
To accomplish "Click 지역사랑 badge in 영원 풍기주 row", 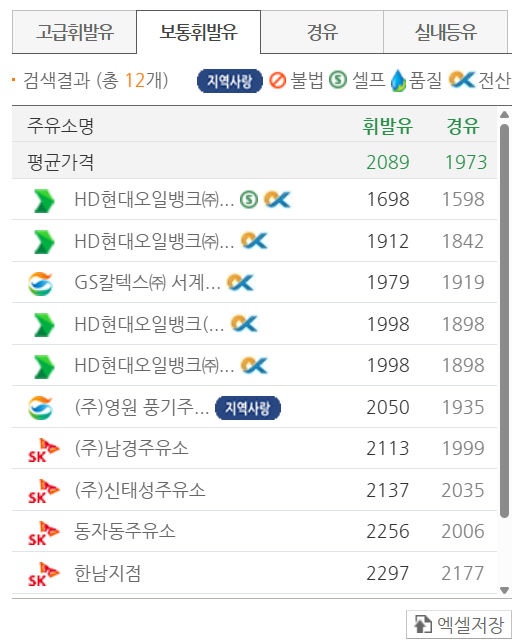I will tap(248, 408).
